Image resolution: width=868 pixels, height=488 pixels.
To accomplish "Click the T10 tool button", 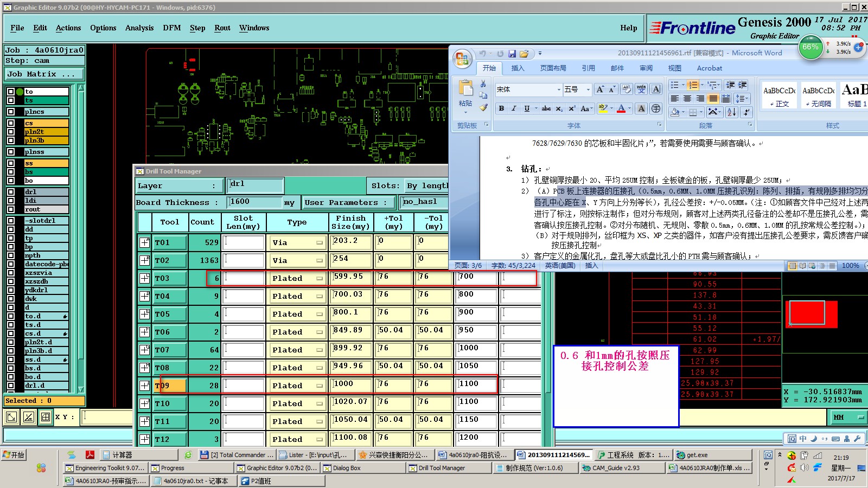I will [x=170, y=403].
